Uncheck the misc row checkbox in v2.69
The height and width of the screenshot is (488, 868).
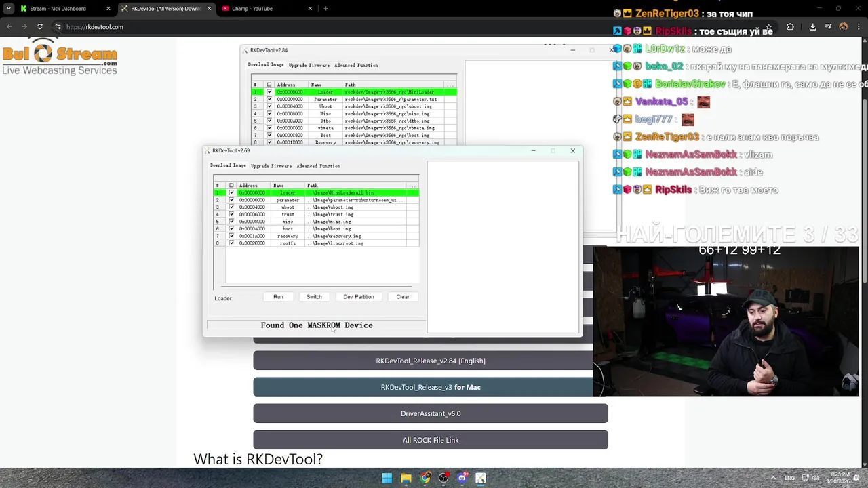pyautogui.click(x=231, y=222)
